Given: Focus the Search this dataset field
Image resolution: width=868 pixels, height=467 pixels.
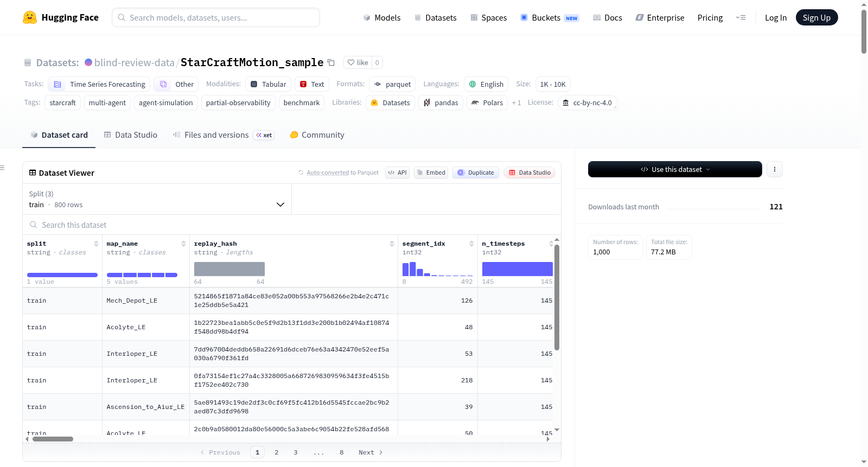Looking at the screenshot, I should 292,225.
